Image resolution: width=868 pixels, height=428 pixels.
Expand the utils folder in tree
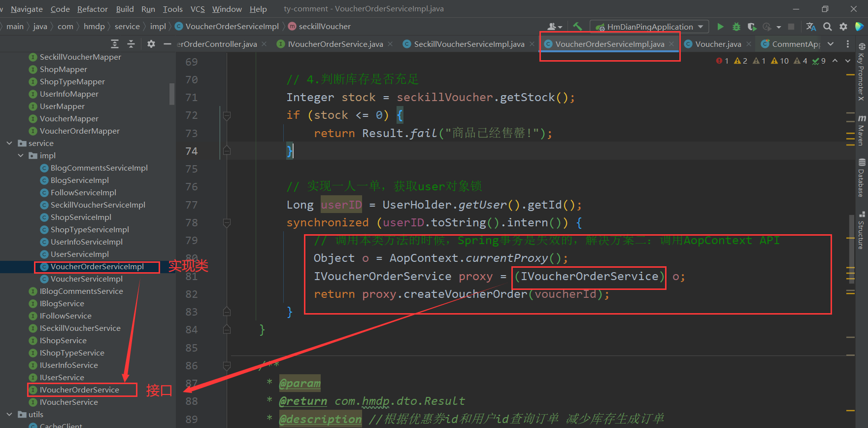coord(9,414)
